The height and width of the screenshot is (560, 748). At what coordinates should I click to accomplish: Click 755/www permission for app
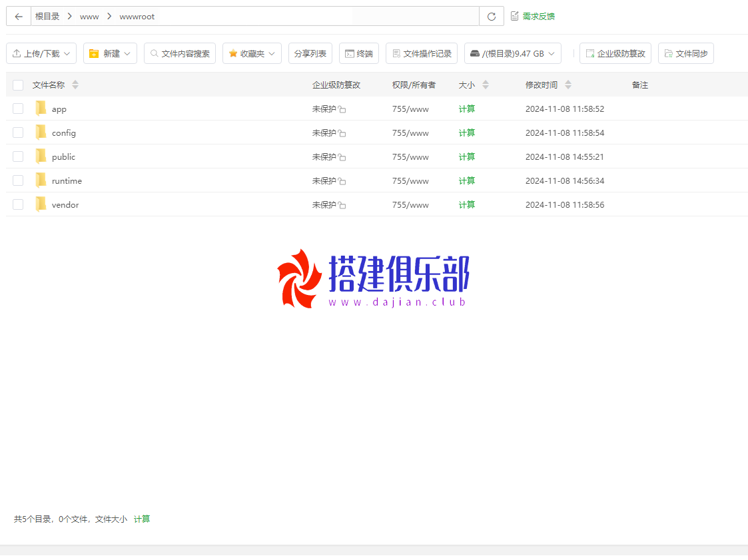410,109
